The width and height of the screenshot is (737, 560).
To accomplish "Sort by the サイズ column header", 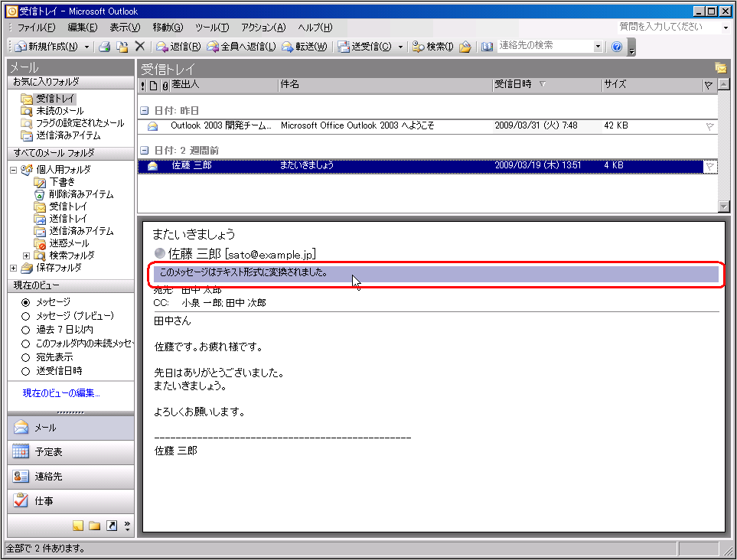I will coord(651,85).
